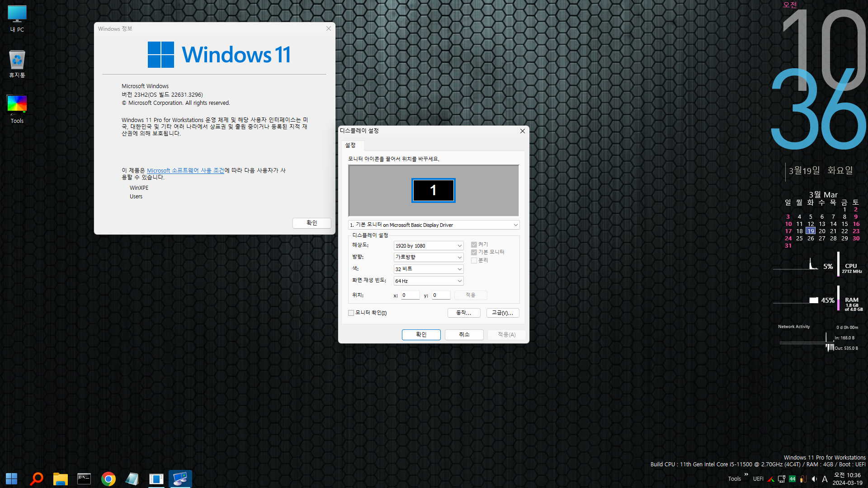Click date 19 in the calendar widget

(811, 231)
